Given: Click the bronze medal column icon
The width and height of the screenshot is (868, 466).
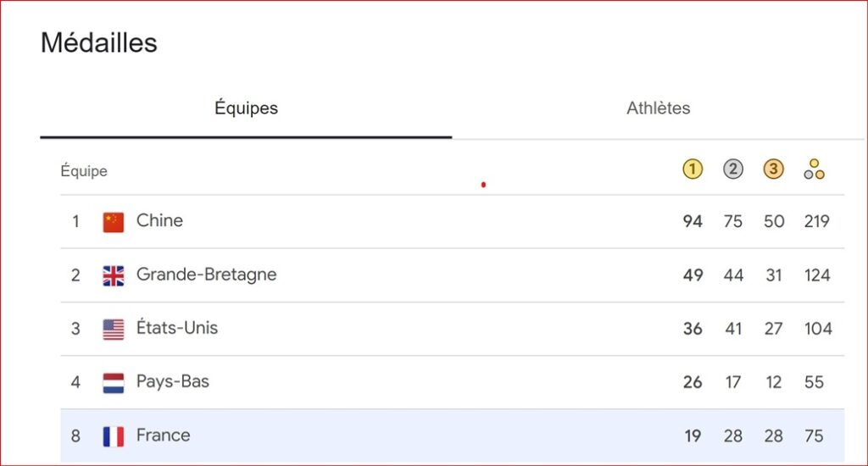Looking at the screenshot, I should [x=773, y=169].
